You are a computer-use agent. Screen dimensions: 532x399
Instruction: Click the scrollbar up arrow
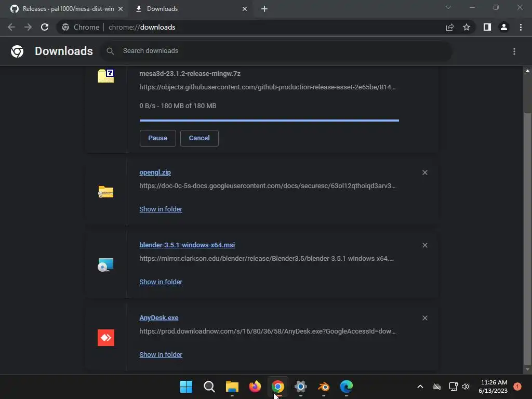point(527,71)
